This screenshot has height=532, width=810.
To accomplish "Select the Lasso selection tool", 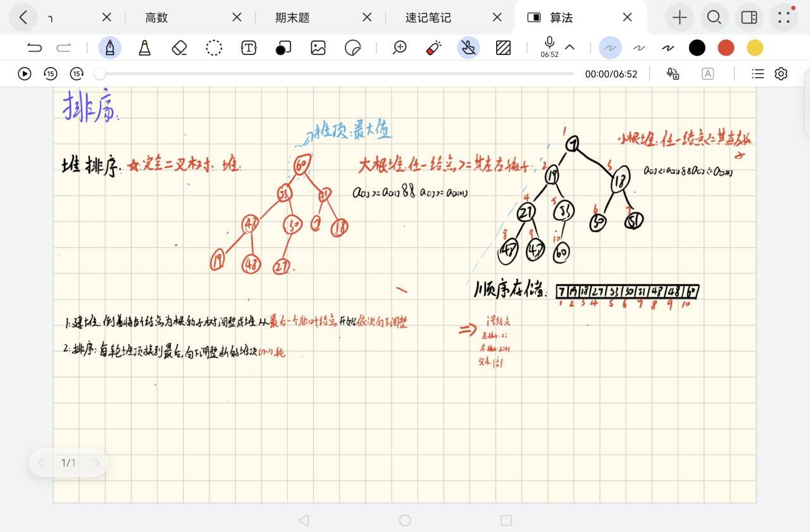I will (214, 47).
